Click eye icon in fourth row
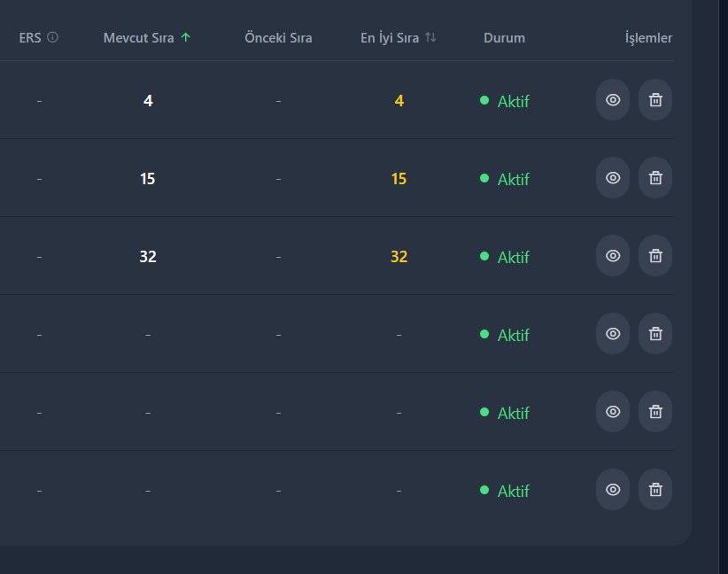The width and height of the screenshot is (728, 574). coord(613,334)
